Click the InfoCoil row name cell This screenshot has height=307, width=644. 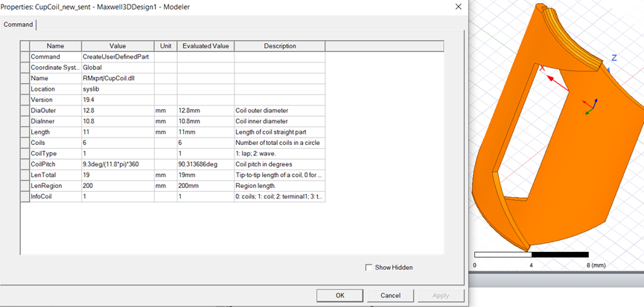coord(55,196)
